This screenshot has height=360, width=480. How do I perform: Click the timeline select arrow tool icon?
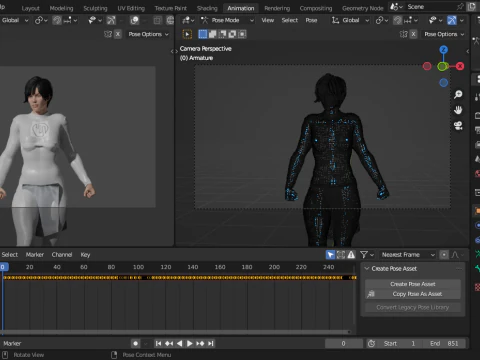pyautogui.click(x=330, y=255)
